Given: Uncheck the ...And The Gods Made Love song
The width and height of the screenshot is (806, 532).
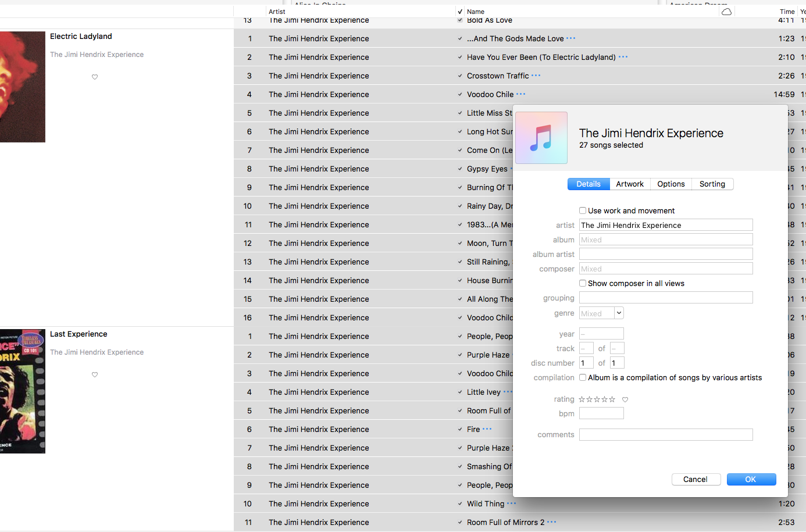Looking at the screenshot, I should pos(460,38).
